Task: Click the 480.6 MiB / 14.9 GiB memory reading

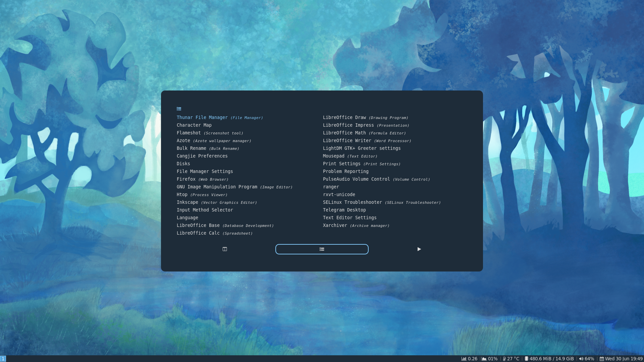Action: pos(552,359)
